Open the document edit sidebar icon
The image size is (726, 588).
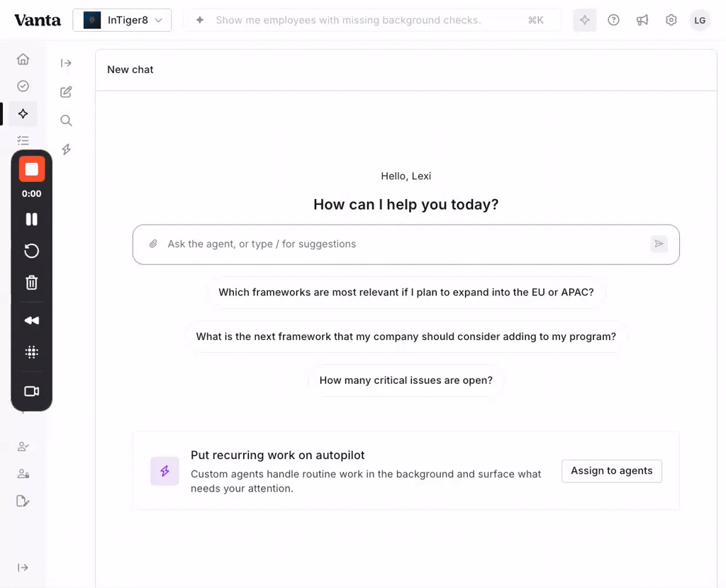[x=23, y=501]
